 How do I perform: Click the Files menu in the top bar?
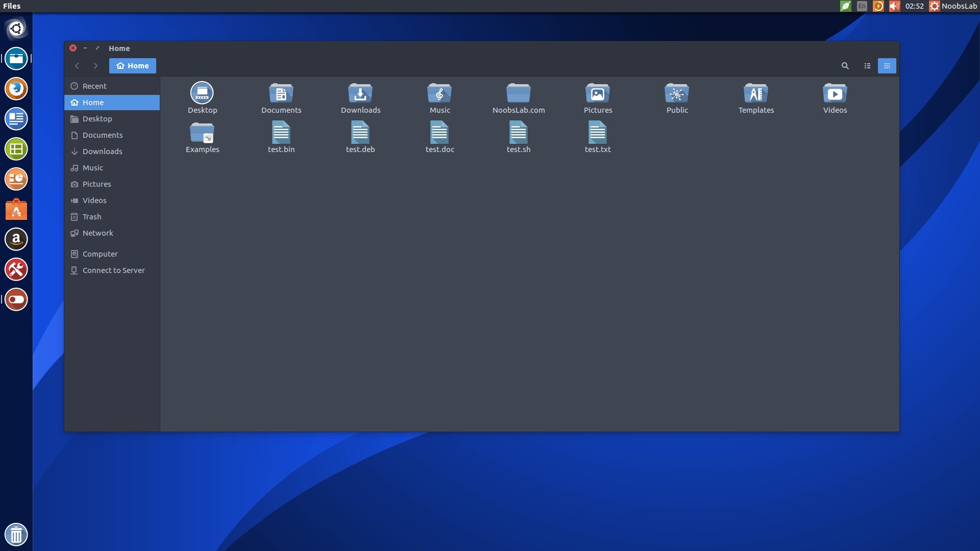click(11, 6)
